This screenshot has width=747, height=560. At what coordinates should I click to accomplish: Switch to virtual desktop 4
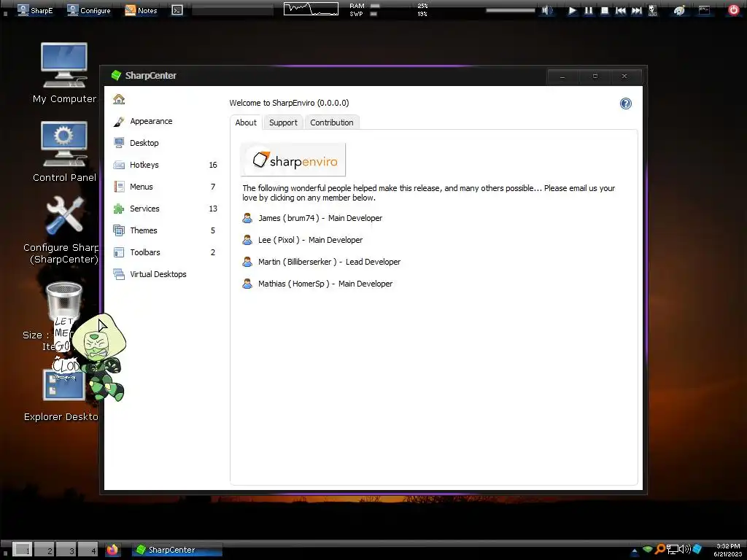point(88,550)
